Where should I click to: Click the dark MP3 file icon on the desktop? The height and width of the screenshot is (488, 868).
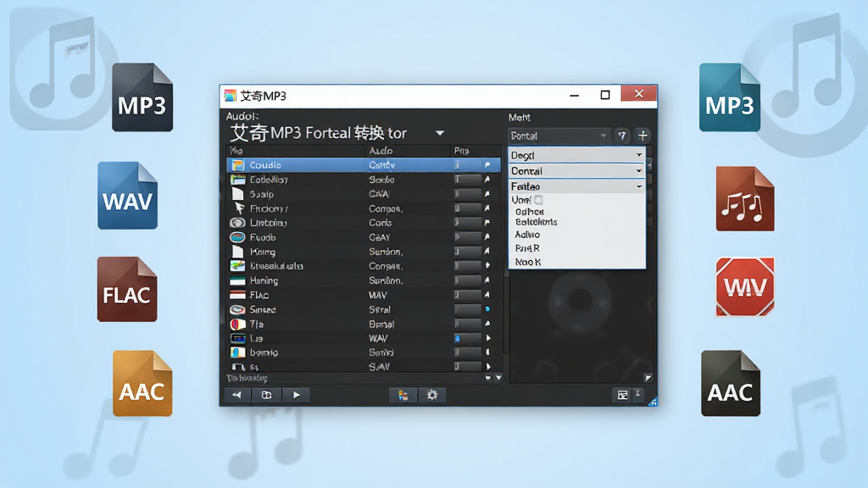coord(142,97)
